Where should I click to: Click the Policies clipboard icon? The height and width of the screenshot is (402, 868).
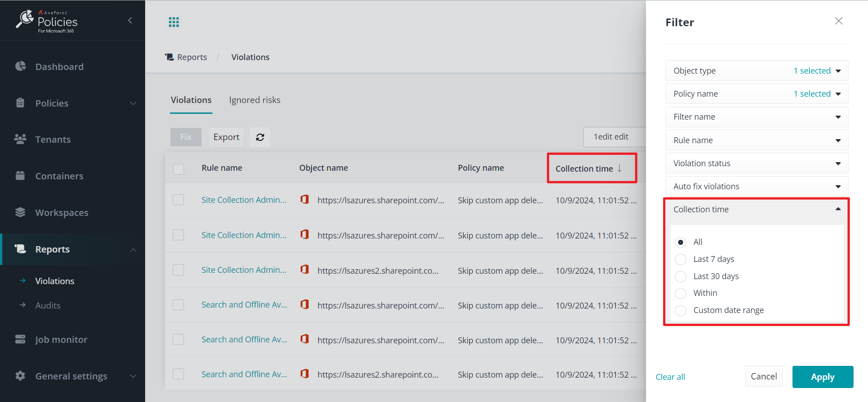[20, 103]
